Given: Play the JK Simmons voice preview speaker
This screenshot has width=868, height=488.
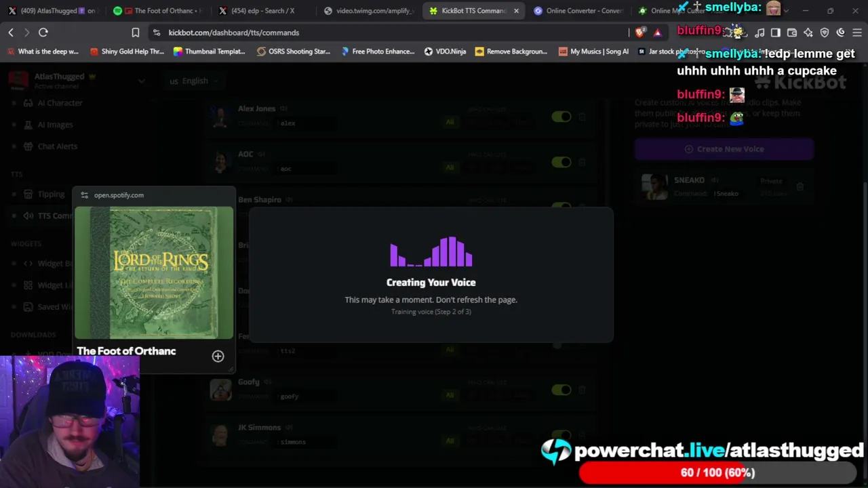Looking at the screenshot, I should pyautogui.click(x=289, y=428).
